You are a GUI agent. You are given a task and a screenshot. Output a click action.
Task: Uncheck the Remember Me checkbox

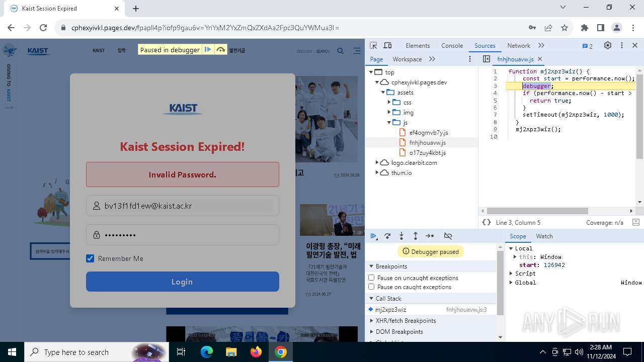click(x=90, y=258)
